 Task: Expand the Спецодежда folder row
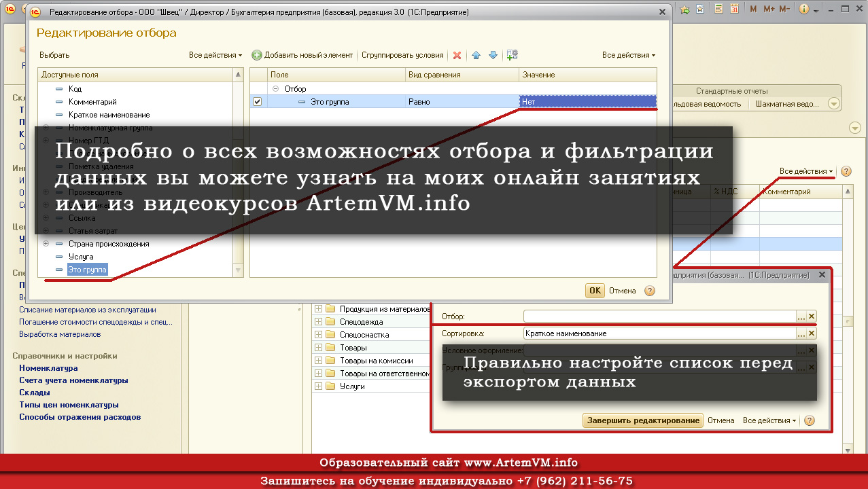318,322
